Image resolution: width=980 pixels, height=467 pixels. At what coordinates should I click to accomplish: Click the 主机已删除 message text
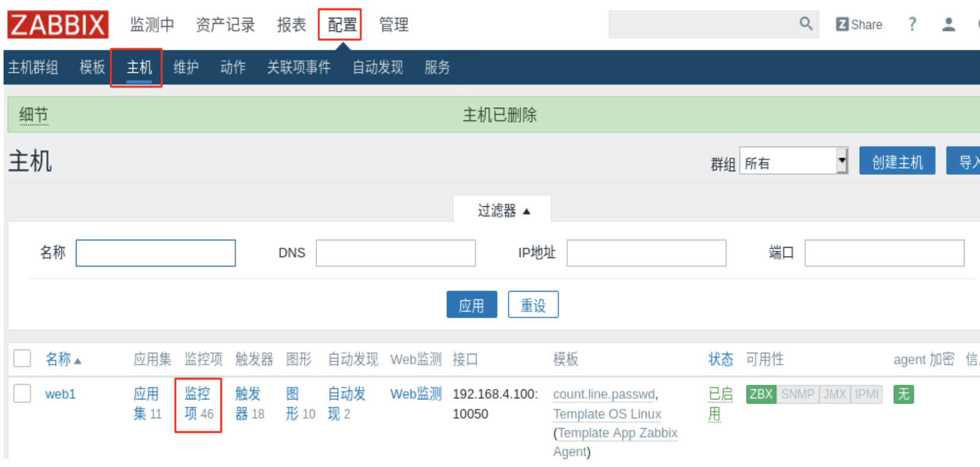click(499, 115)
